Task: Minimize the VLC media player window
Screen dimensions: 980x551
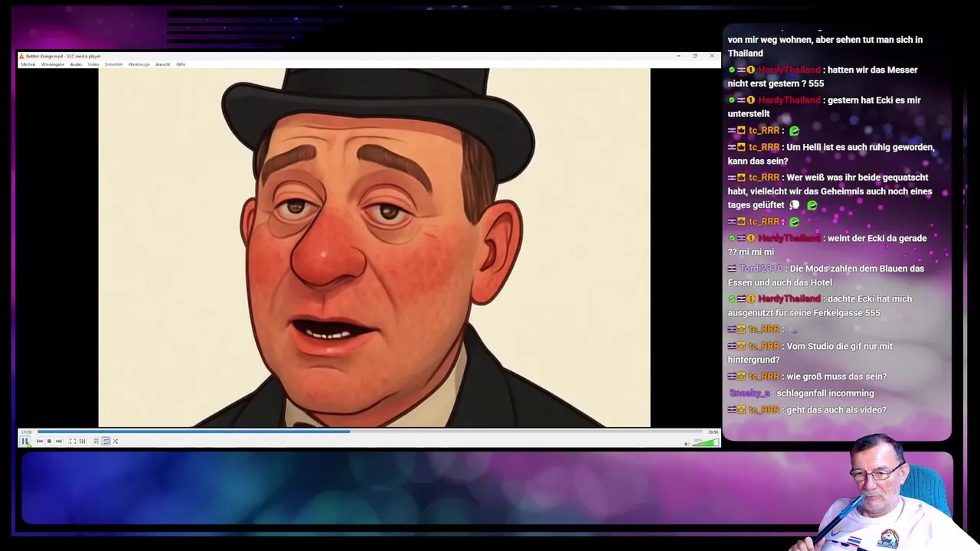Action: (x=678, y=56)
